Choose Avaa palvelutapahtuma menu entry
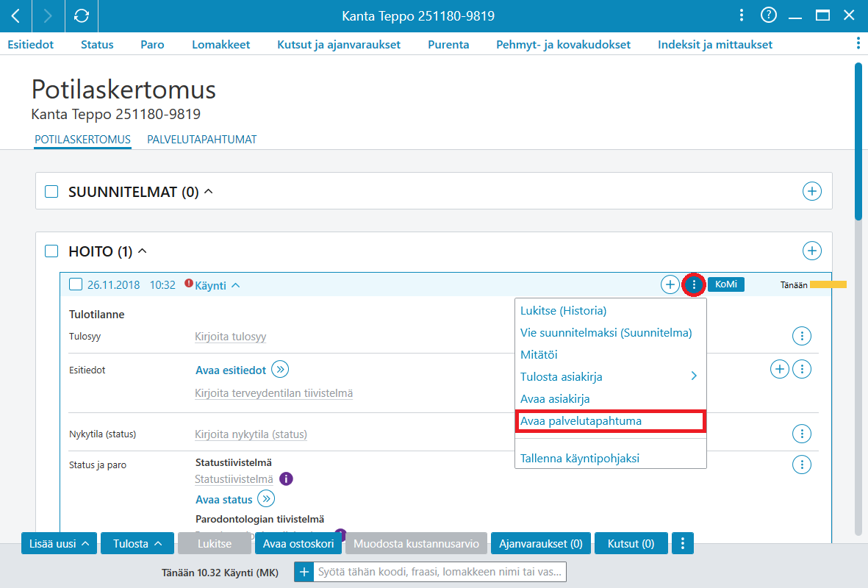868x588 pixels. [610, 421]
